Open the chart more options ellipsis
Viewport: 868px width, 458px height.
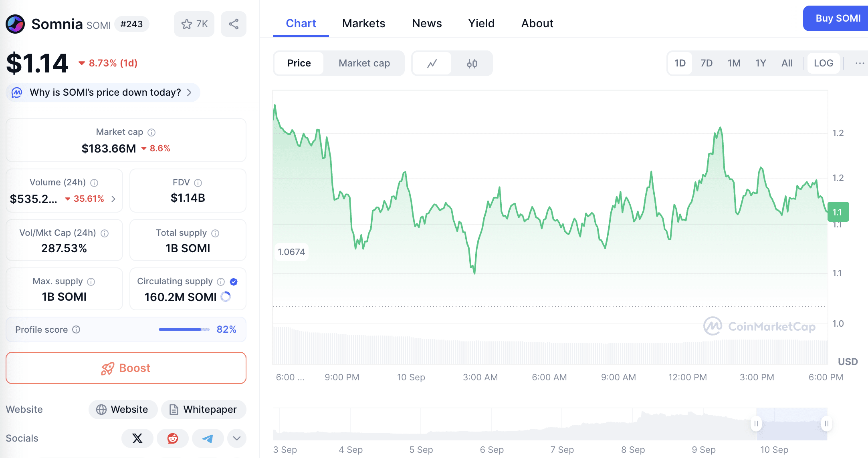(x=860, y=63)
